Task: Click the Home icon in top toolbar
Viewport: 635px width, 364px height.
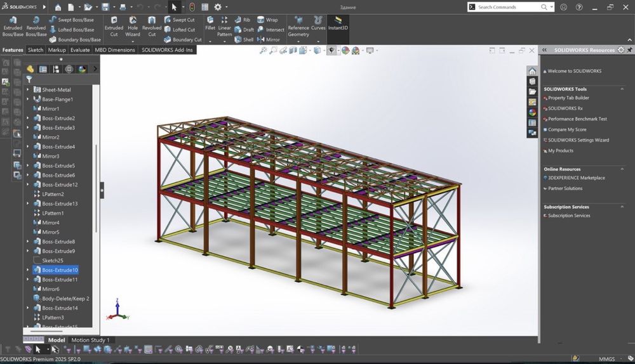Action: (x=58, y=7)
